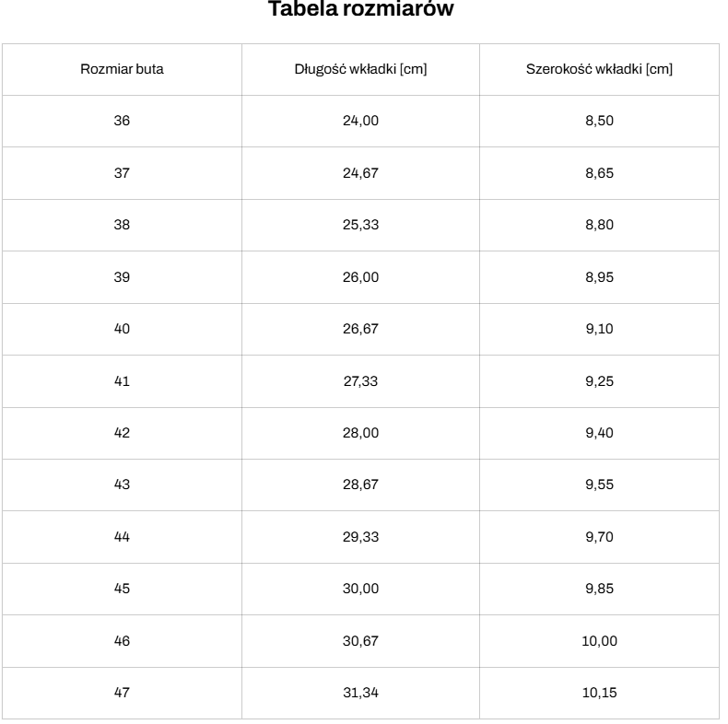Click shoe size 39 cell
The height and width of the screenshot is (724, 728).
pos(123,277)
